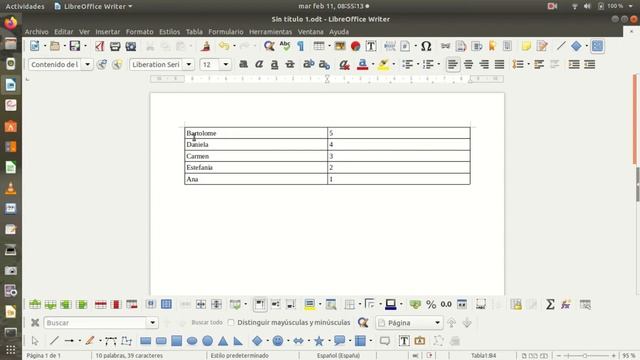Open Find and Replace icon in main toolbar
Viewport: 640px width, 360px height.
269,46
